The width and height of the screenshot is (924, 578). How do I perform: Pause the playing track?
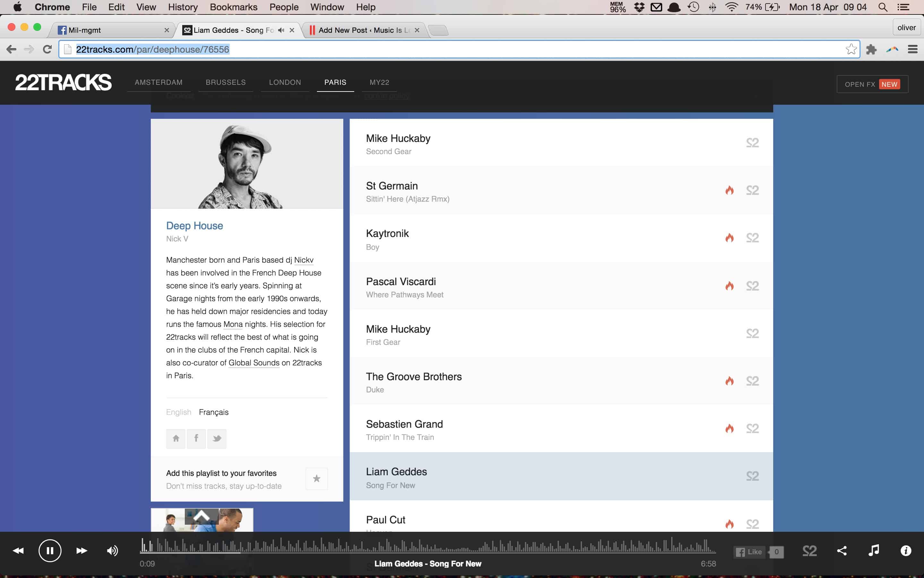click(x=50, y=550)
